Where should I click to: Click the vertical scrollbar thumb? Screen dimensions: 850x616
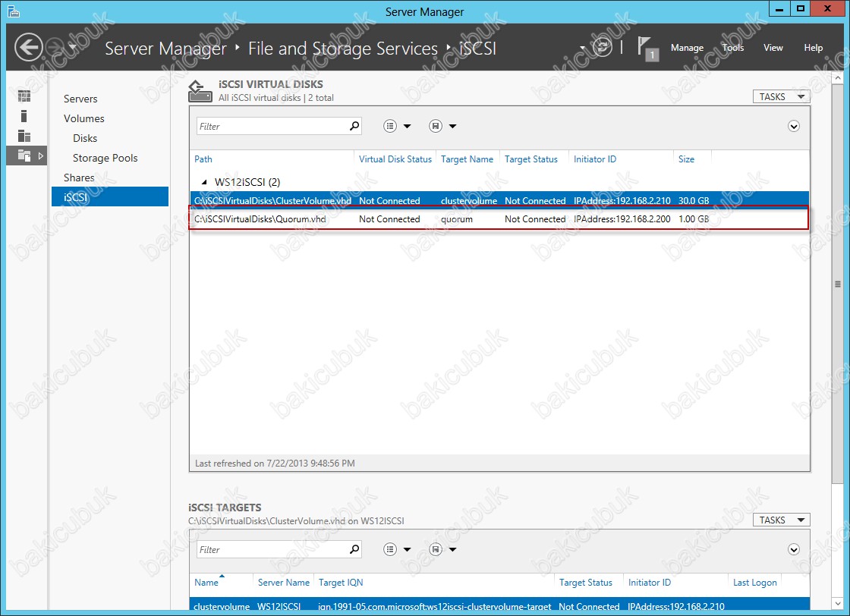tap(838, 284)
